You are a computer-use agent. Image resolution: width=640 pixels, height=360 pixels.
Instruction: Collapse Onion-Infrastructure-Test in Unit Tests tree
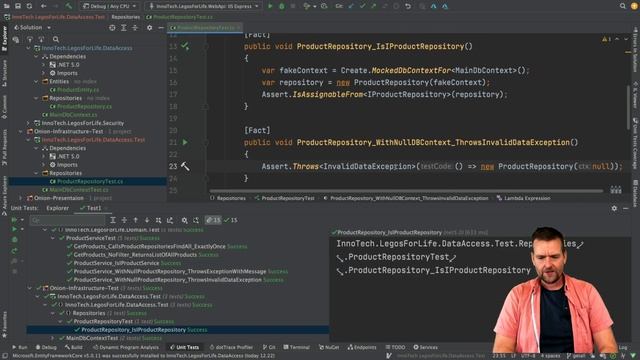click(30, 288)
